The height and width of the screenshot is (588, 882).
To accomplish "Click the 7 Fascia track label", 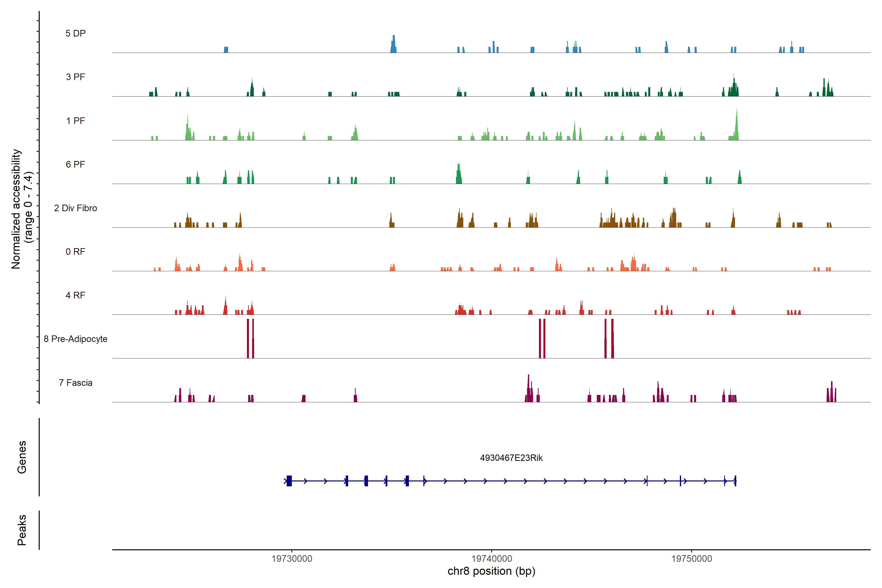I will tap(75, 382).
